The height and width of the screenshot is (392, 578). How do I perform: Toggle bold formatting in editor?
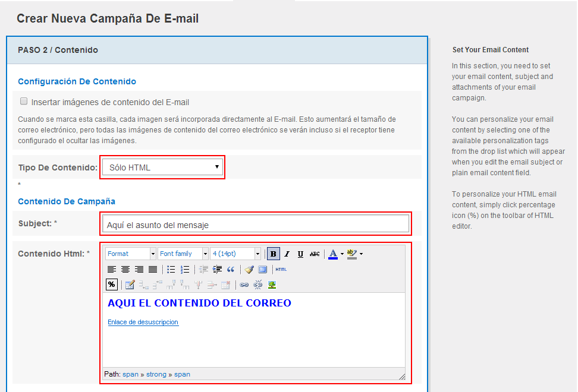point(274,254)
